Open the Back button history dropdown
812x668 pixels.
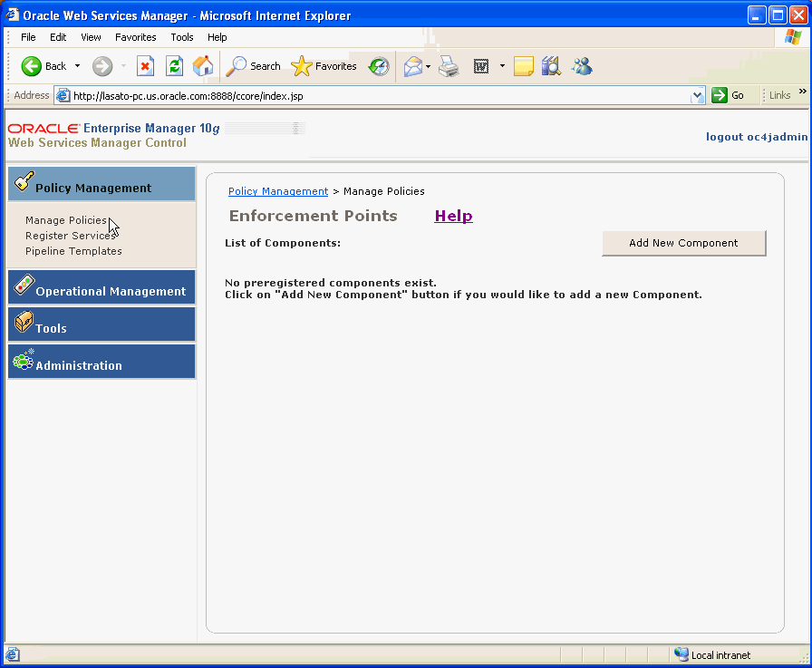[77, 66]
